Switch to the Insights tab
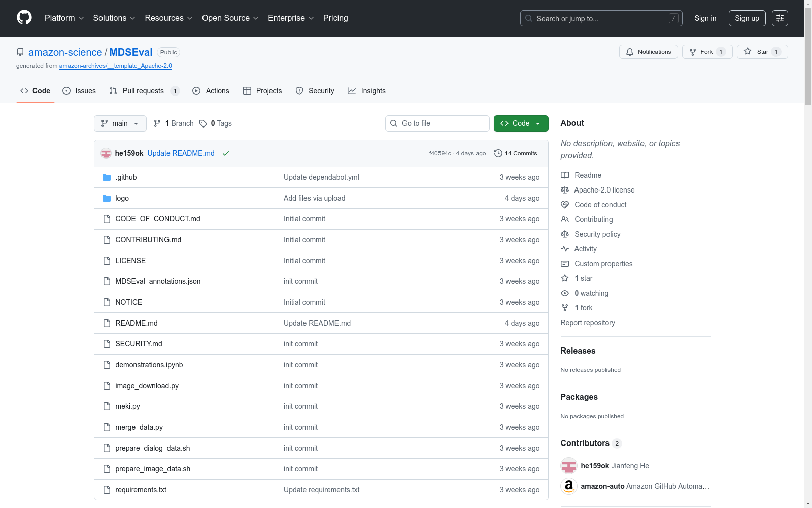The height and width of the screenshot is (508, 812). tap(366, 91)
